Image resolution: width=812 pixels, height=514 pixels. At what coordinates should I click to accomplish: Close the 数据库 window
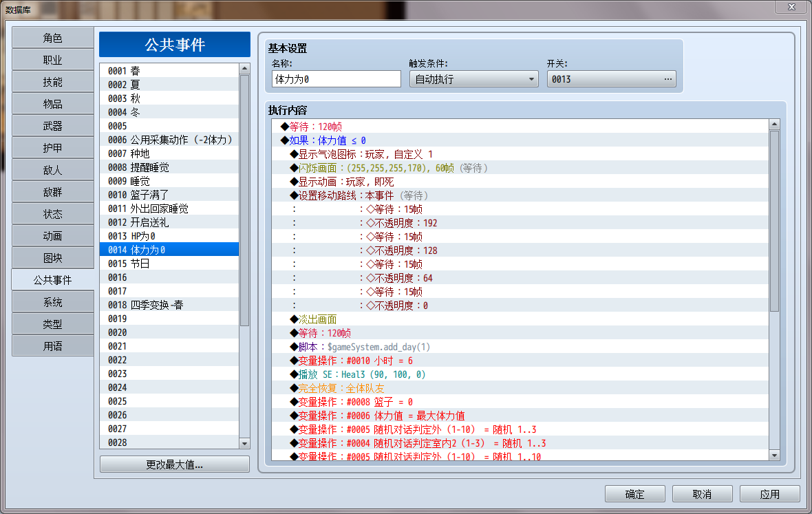click(x=791, y=7)
